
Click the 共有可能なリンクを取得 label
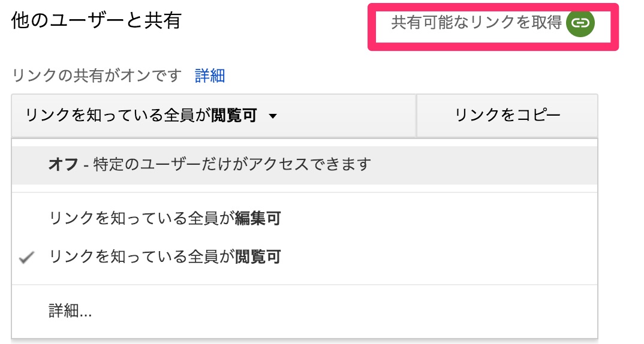click(x=476, y=23)
